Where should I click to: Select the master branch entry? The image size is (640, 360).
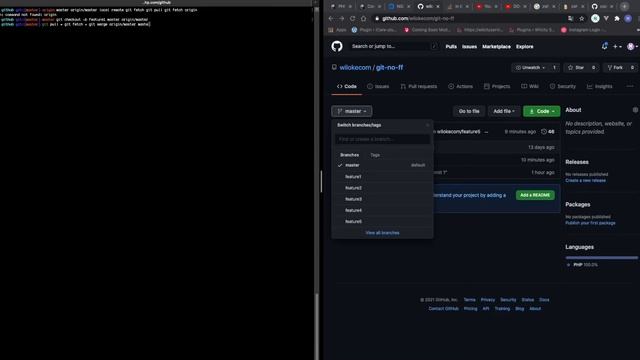click(x=382, y=165)
